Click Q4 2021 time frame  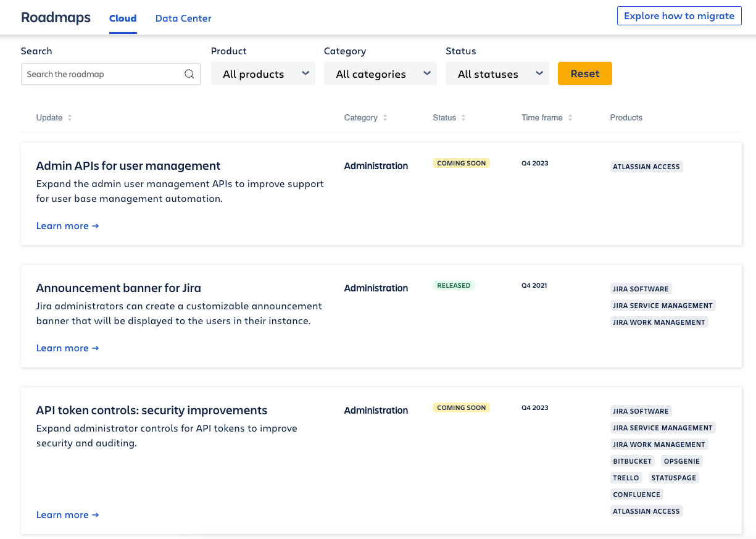click(534, 286)
